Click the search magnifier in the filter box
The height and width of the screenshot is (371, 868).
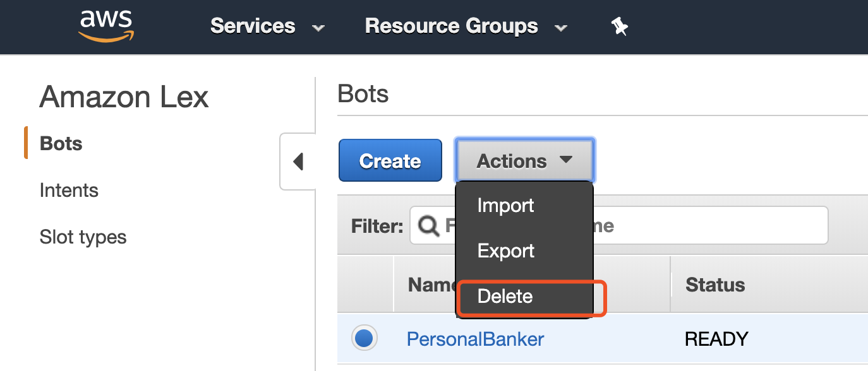click(x=429, y=225)
